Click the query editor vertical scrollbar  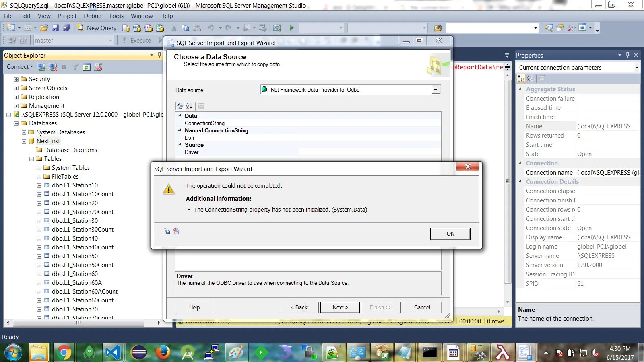(508, 181)
